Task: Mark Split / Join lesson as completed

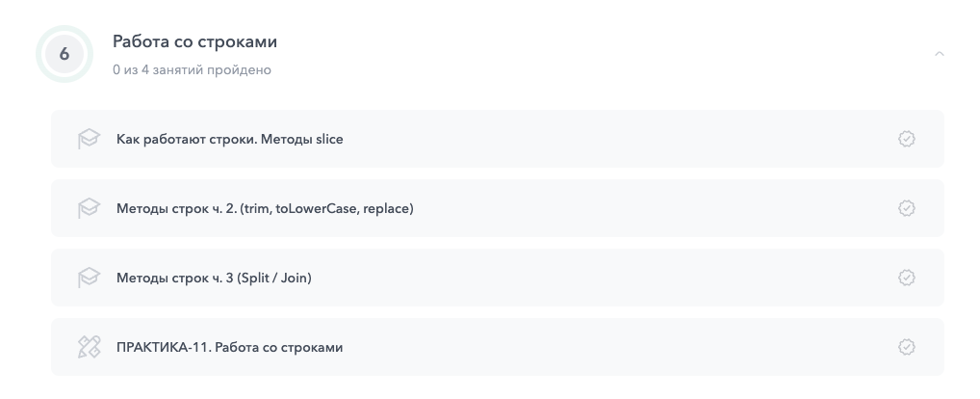Action: click(906, 278)
